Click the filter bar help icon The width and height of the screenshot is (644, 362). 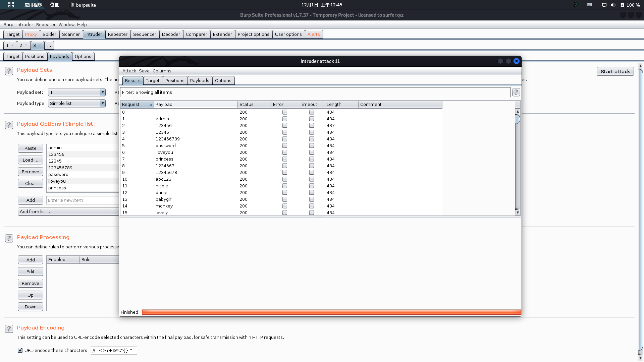tap(516, 92)
